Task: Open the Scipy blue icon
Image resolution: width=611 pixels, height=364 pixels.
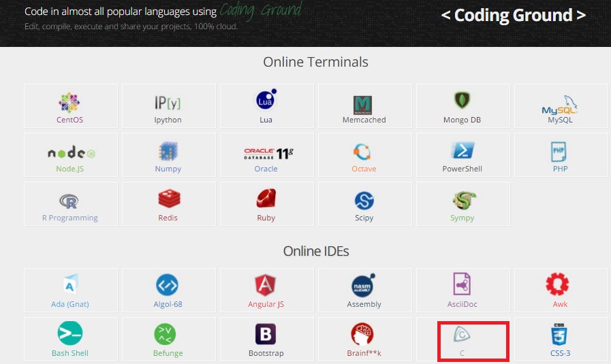Action: tap(364, 201)
